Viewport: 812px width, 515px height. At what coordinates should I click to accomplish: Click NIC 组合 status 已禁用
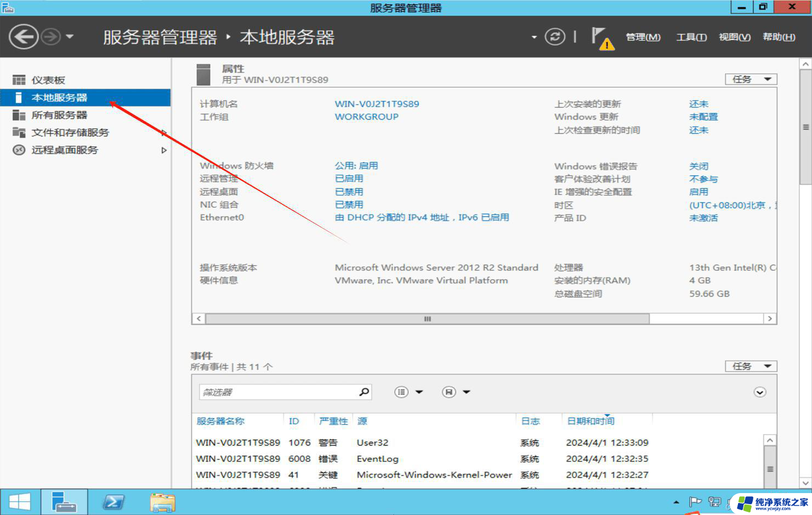(x=349, y=204)
